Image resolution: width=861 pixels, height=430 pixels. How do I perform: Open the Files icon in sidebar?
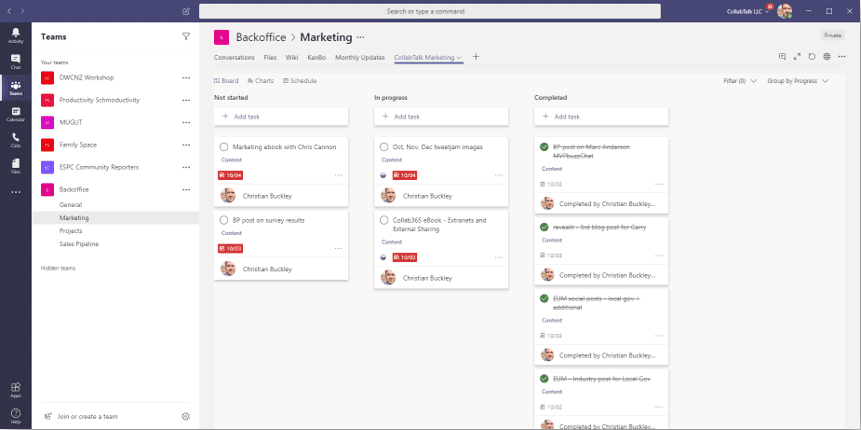15,166
